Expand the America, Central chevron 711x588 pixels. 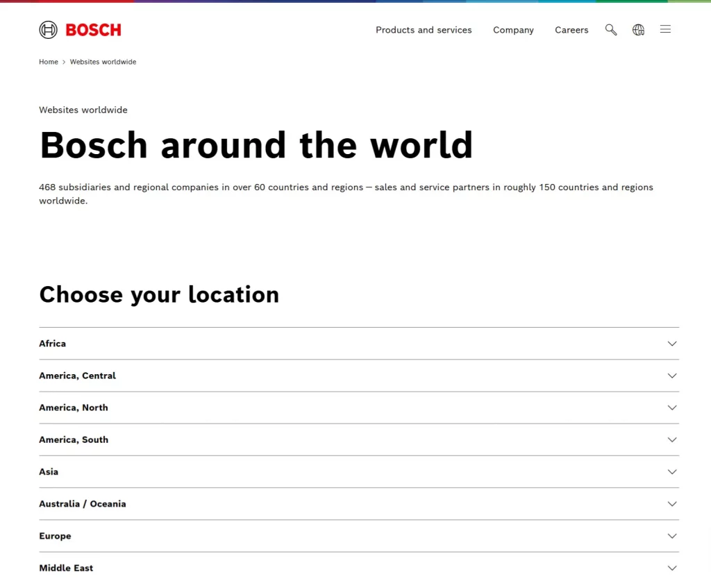[672, 376]
